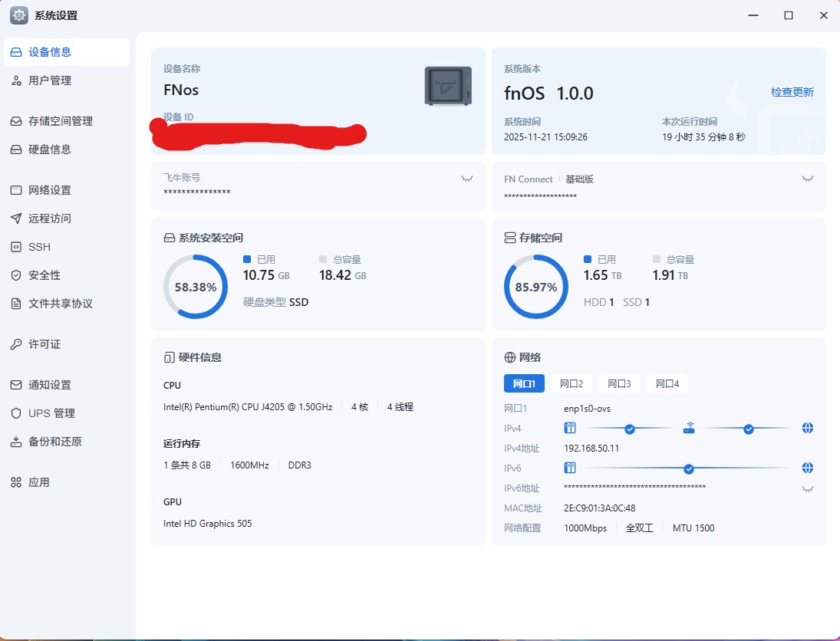Open the 远程访问 settings
The height and width of the screenshot is (641, 840).
click(67, 219)
